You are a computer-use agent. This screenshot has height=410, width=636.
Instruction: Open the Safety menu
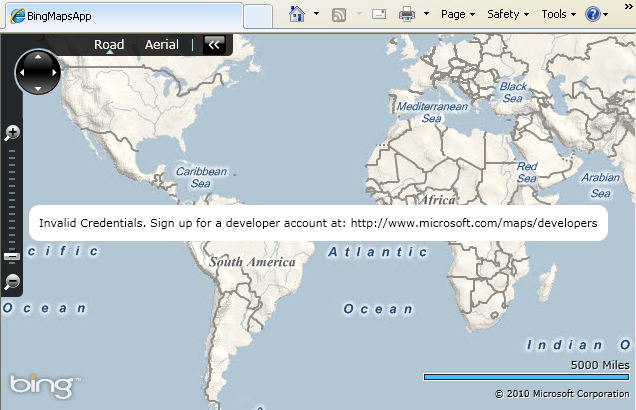pos(508,15)
